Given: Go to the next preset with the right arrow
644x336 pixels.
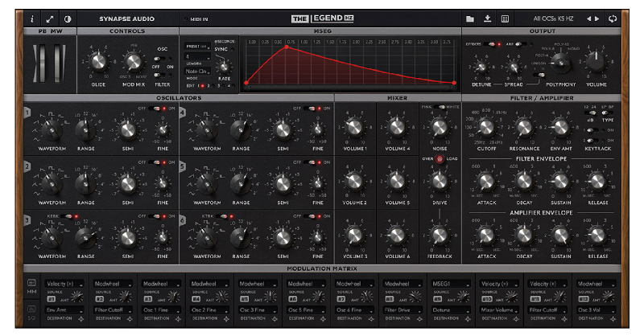Looking at the screenshot, I should tap(597, 18).
